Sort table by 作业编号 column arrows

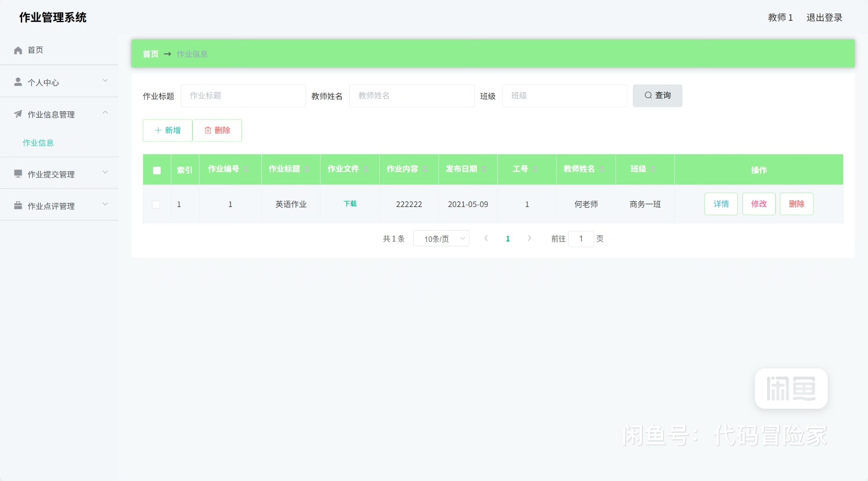click(246, 169)
